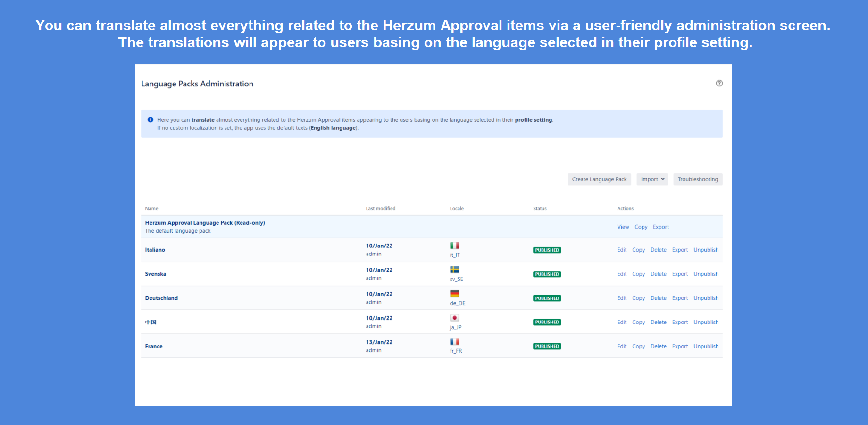868x425 pixels.
Task: Sort by the Name column header
Action: tap(151, 208)
